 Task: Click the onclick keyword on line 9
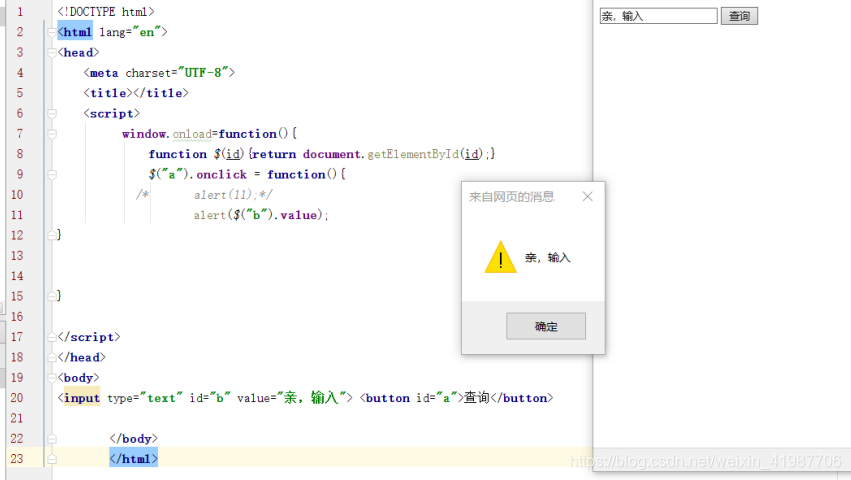point(221,174)
